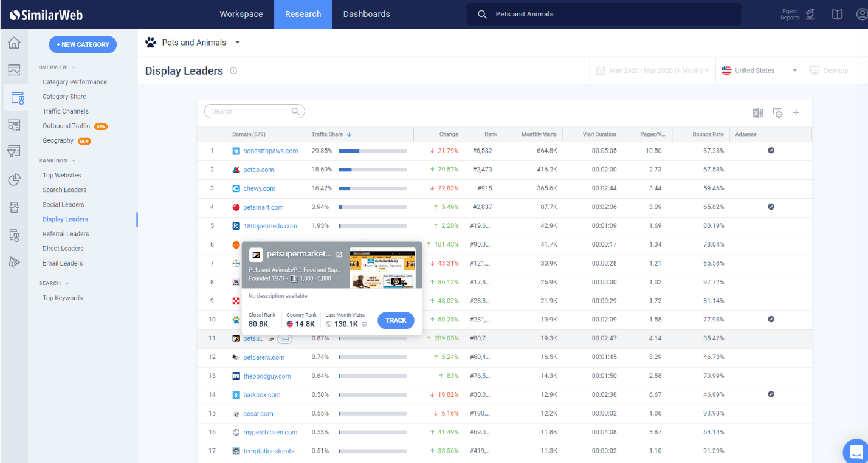
Task: Open the petsmart.com link
Action: click(263, 207)
